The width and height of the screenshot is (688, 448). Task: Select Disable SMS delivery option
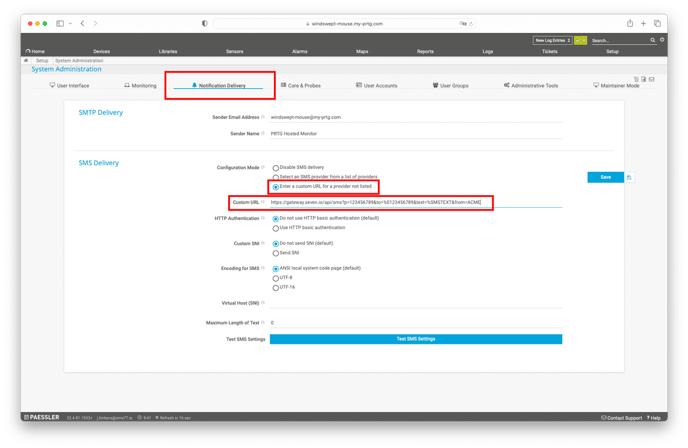[x=276, y=168]
